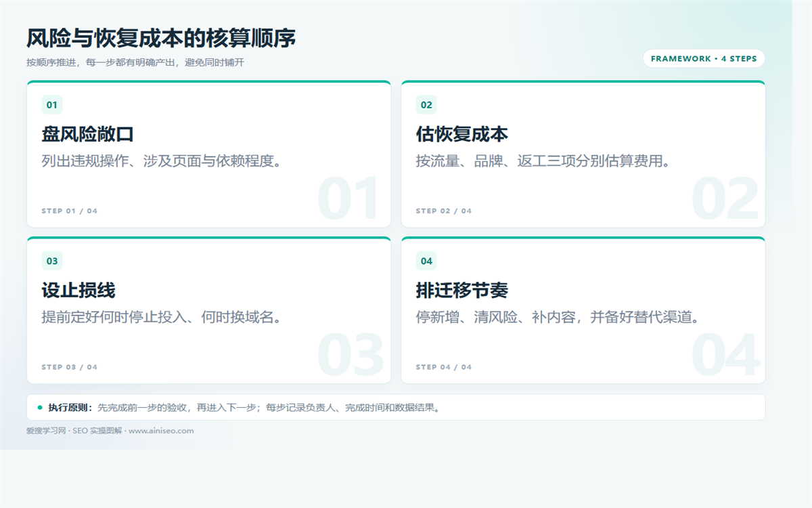Click the STEP 04 / 04 label
812x508 pixels.
point(444,367)
